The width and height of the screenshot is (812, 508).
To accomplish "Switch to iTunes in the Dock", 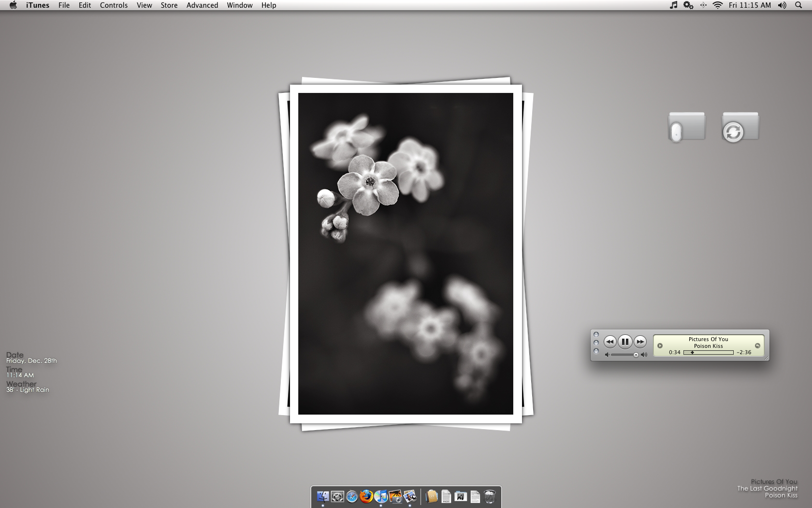I will [381, 496].
